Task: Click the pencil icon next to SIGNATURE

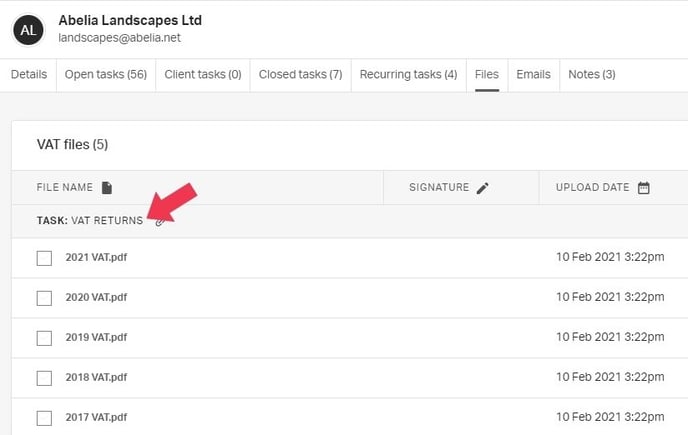Action: coord(483,188)
